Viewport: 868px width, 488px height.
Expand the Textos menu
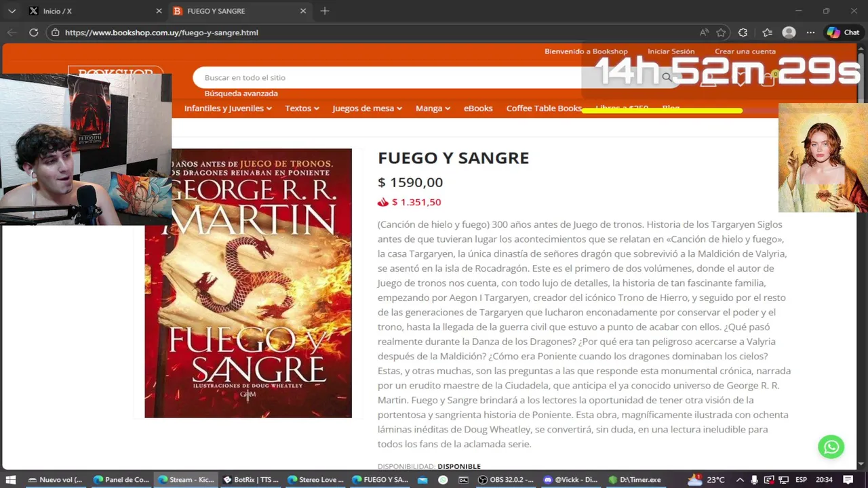point(302,108)
